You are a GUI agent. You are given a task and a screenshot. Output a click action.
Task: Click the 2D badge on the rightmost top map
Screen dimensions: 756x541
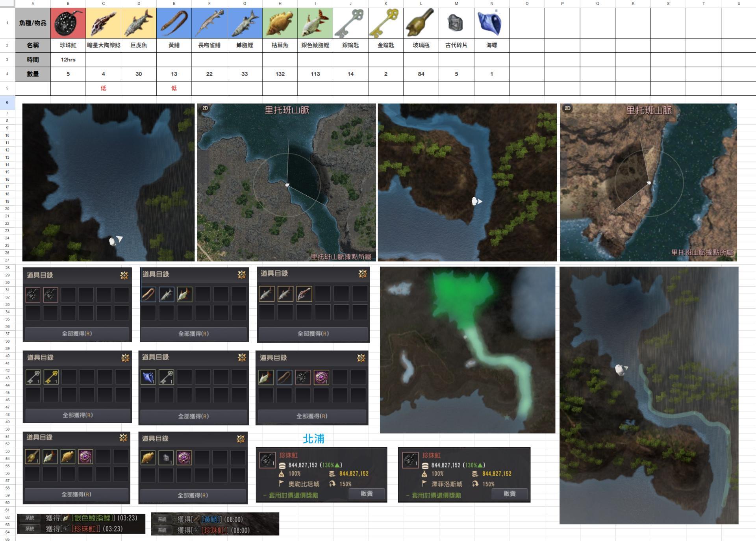tap(567, 108)
